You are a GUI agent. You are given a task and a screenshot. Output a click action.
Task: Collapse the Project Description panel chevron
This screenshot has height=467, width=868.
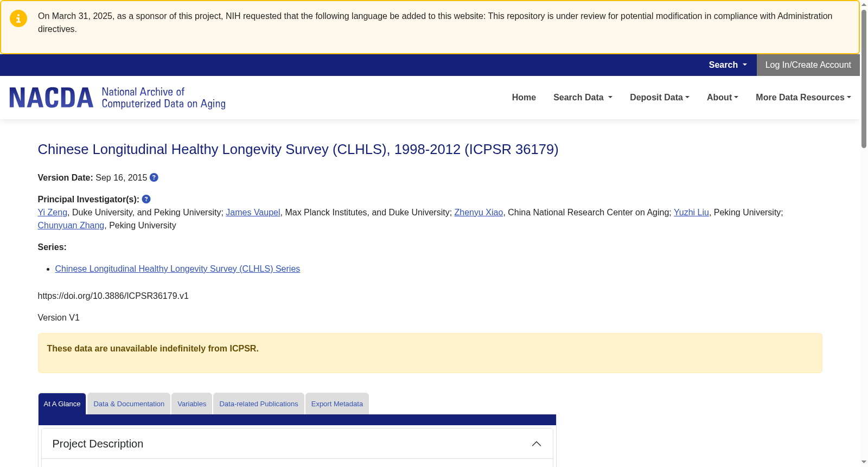click(x=537, y=444)
